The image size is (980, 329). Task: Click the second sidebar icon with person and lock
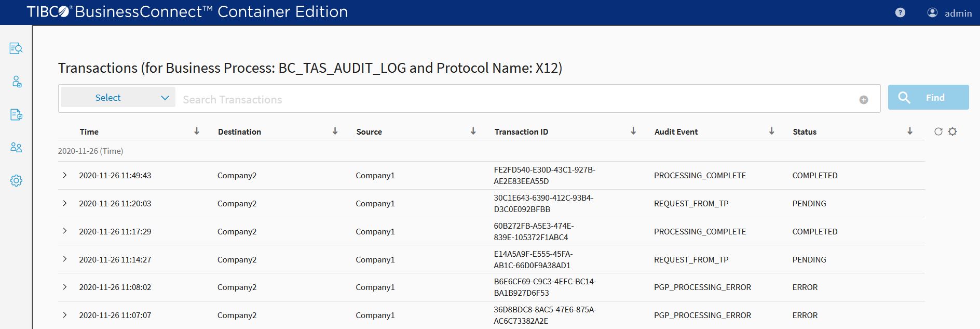pyautogui.click(x=16, y=82)
